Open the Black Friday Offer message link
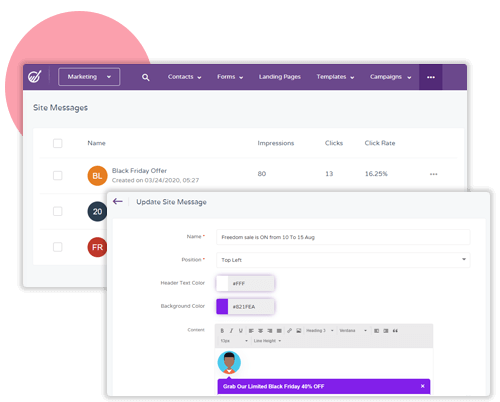Viewport: 500px width, 402px height. click(x=139, y=171)
